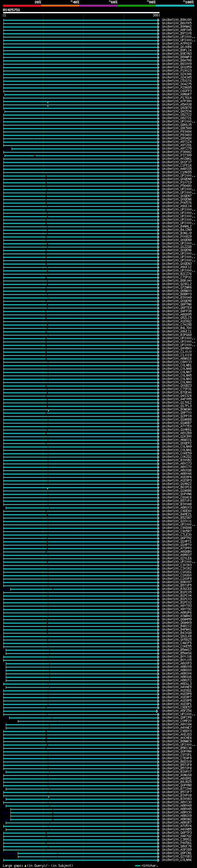This screenshot has width=197, height=868.
Task: Select the UniRef100_O82722 label
Action: click(177, 115)
